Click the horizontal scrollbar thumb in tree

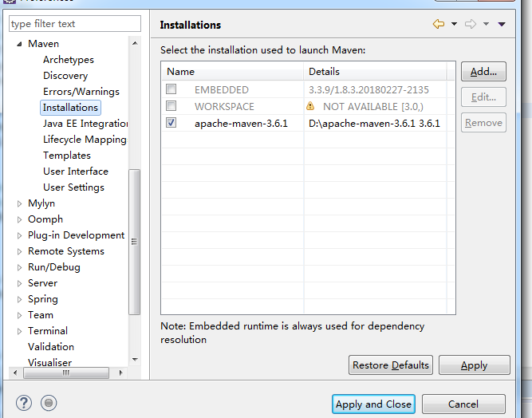pos(66,373)
